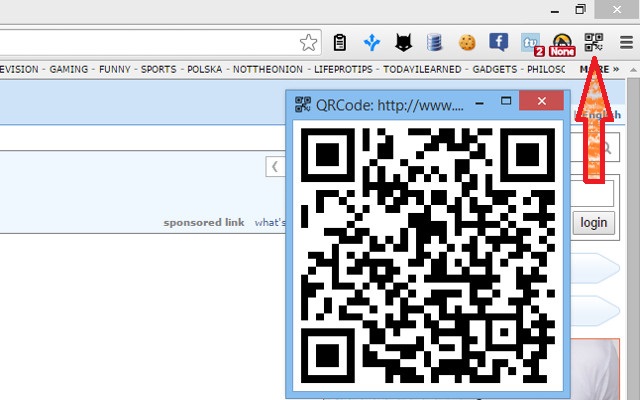640x400 pixels.
Task: Maximize the QRCode popup window
Action: coord(506,101)
